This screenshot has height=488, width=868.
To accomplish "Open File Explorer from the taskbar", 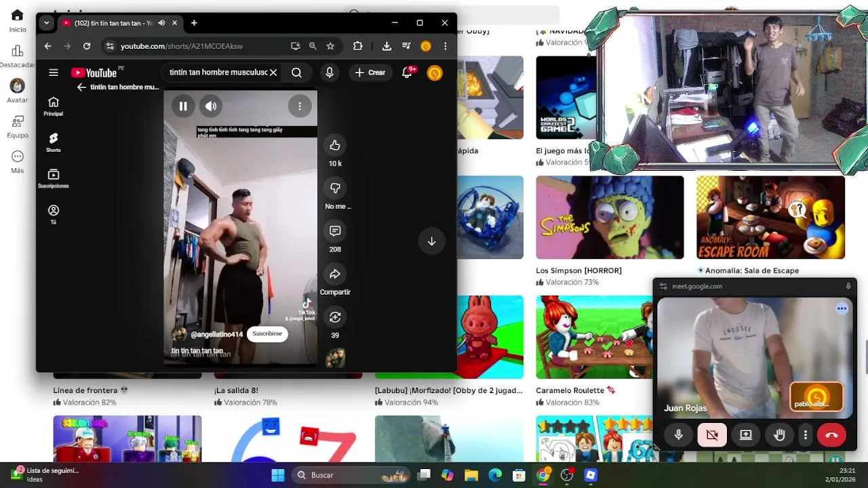I will coord(471,475).
